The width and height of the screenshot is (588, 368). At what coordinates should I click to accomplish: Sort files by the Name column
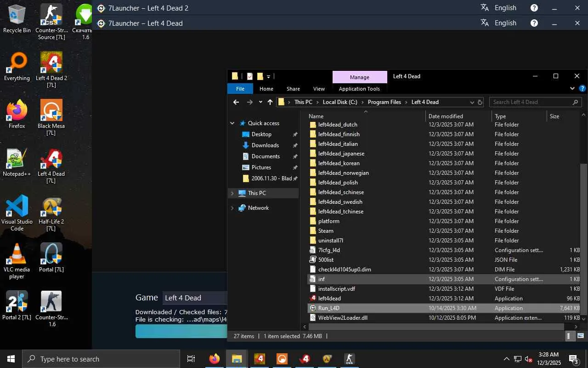[x=365, y=116]
